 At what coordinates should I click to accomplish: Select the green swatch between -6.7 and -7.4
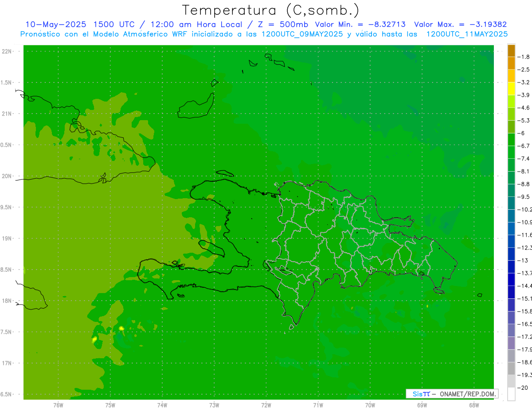pos(511,152)
